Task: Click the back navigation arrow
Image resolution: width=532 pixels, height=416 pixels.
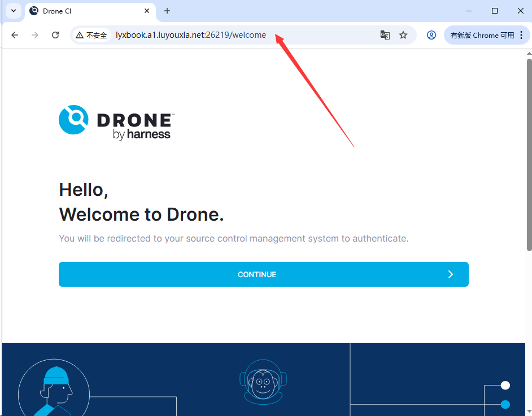Action: 14,35
